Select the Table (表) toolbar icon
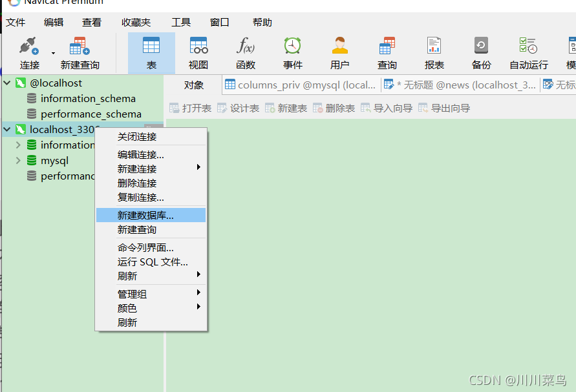The height and width of the screenshot is (392, 576). 151,45
